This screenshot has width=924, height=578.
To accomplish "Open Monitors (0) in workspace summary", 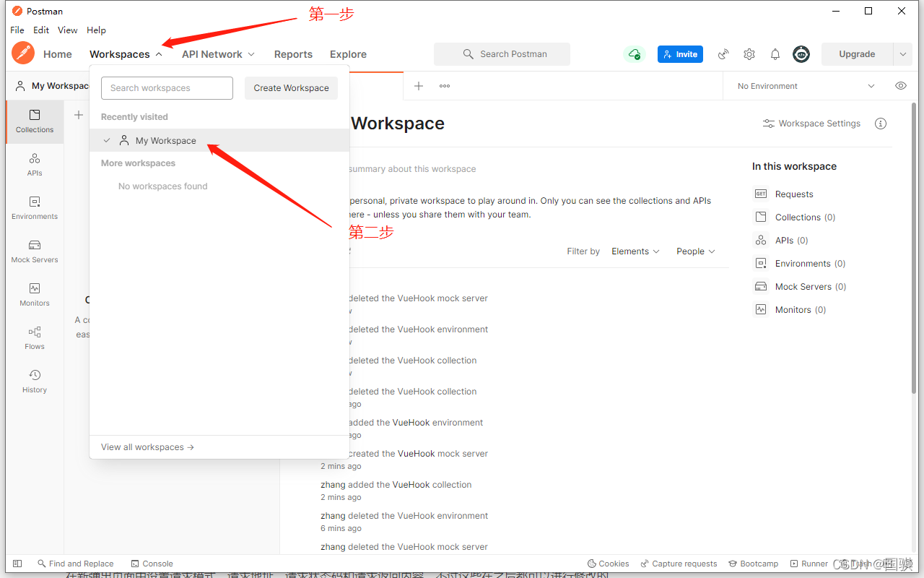I will [x=790, y=309].
